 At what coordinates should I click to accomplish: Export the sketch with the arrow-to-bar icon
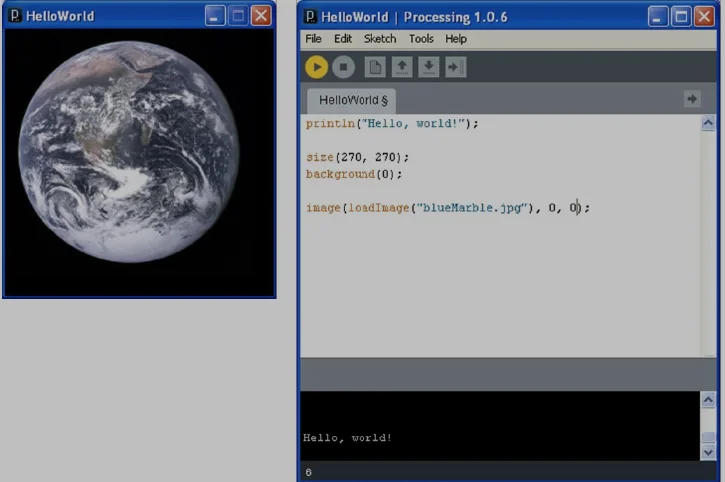point(455,67)
